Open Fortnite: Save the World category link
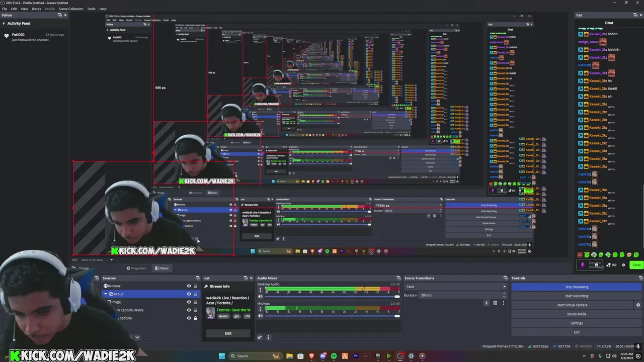 tap(233, 310)
